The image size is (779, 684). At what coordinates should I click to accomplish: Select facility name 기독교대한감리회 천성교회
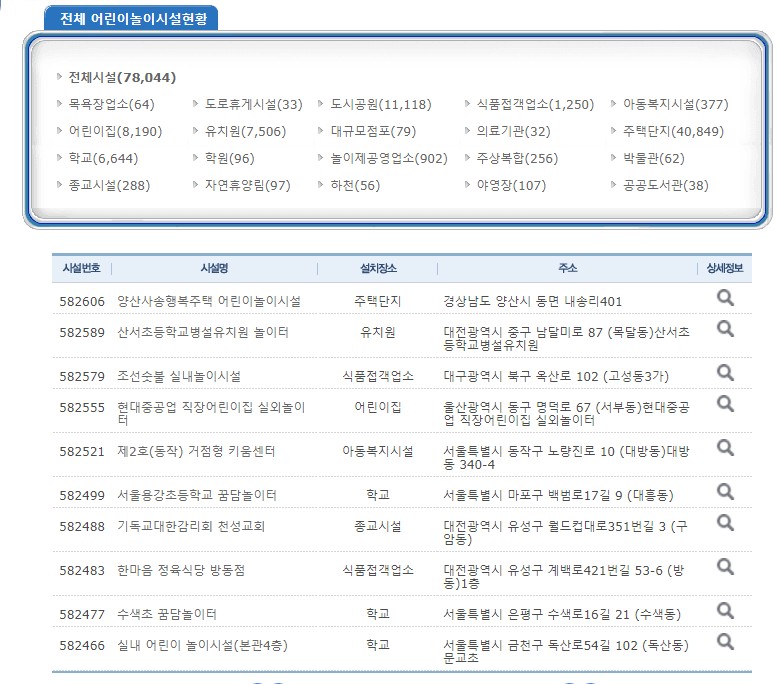(x=191, y=526)
